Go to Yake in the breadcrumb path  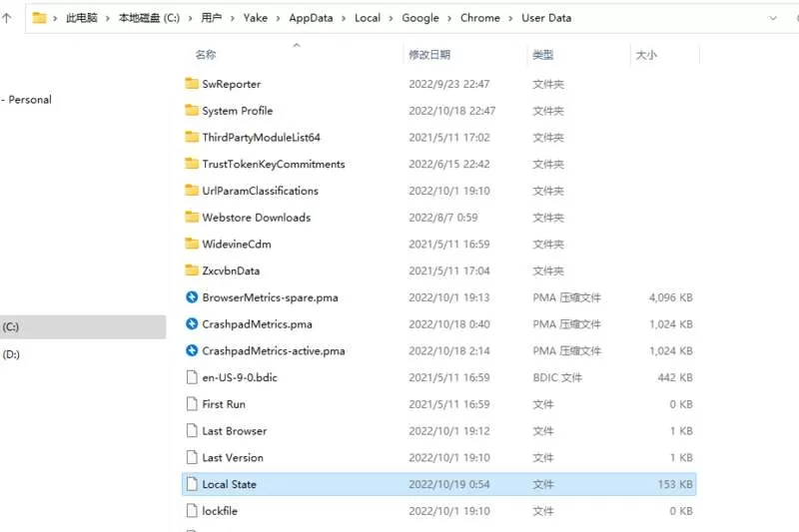(256, 18)
